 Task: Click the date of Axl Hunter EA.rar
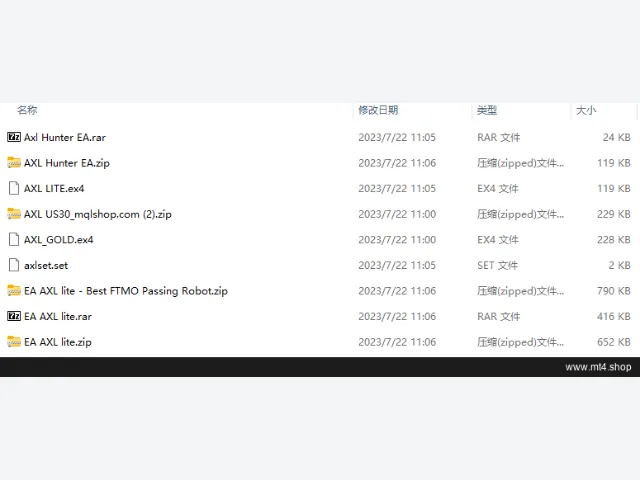click(397, 138)
